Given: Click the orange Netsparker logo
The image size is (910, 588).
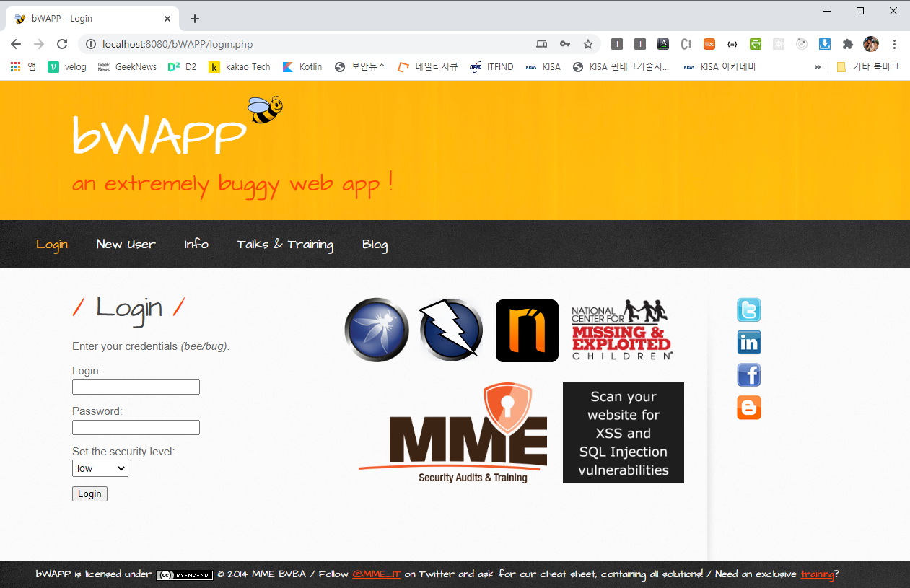Looking at the screenshot, I should [527, 330].
